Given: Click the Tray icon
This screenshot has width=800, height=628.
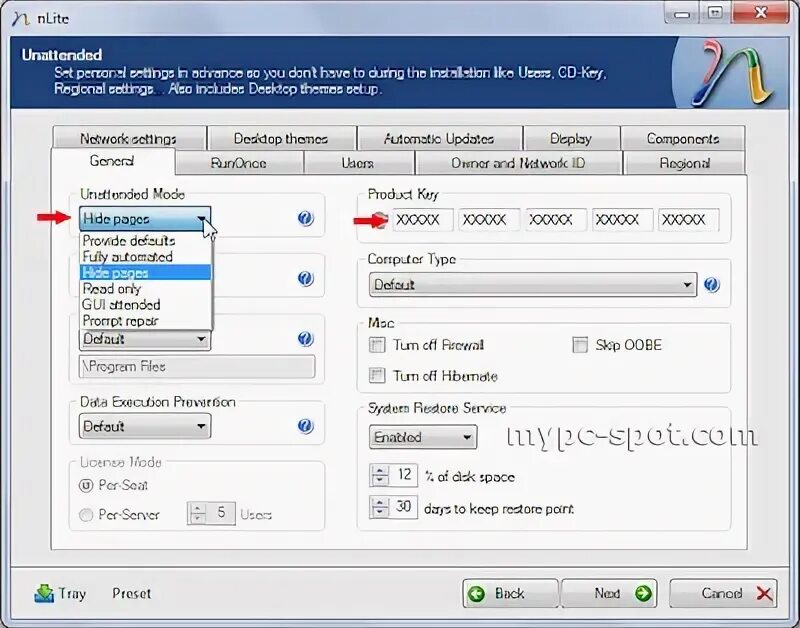Looking at the screenshot, I should [x=44, y=593].
